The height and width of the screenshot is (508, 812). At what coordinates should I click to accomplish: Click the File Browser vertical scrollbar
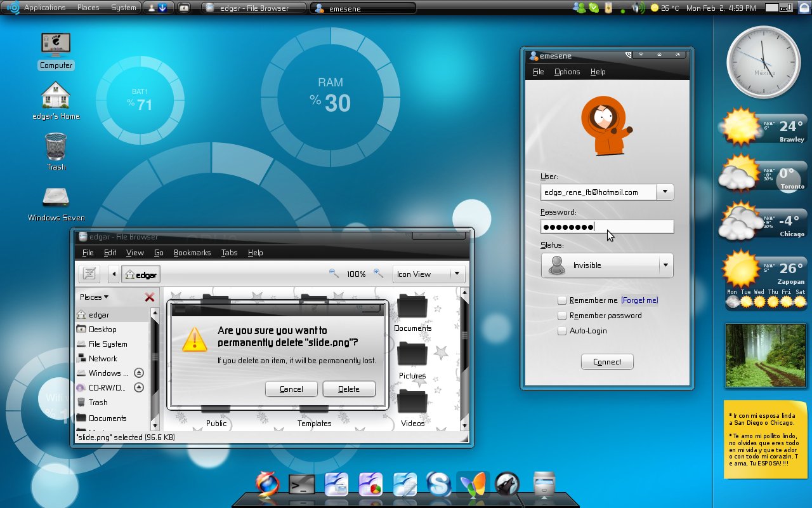tap(464, 359)
